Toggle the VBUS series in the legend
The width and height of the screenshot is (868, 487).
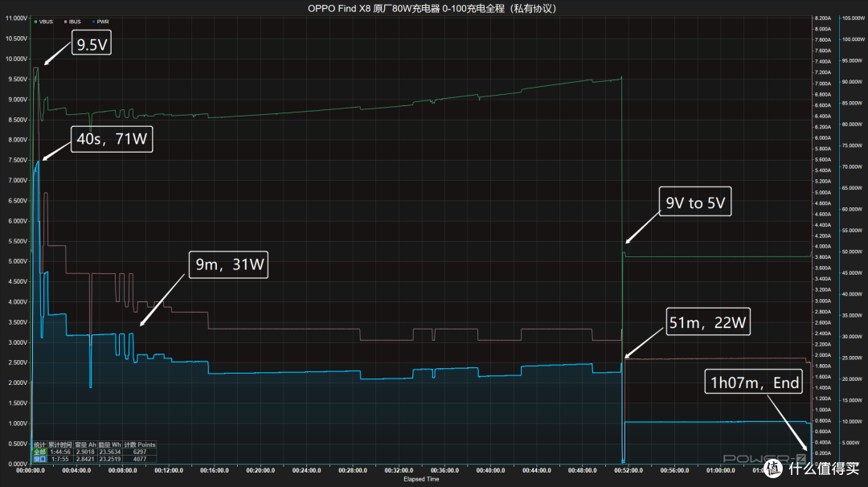[43, 23]
